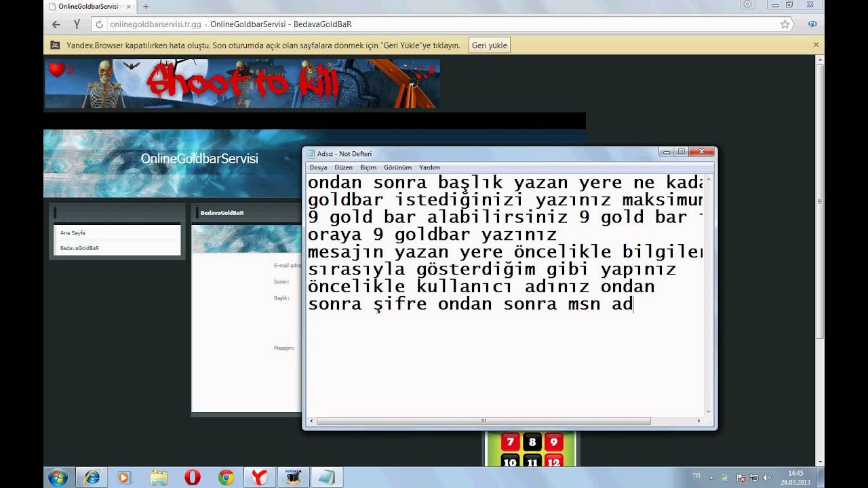Open Internet Explorer from taskbar
Screen dimensions: 868x488
pos(91,477)
